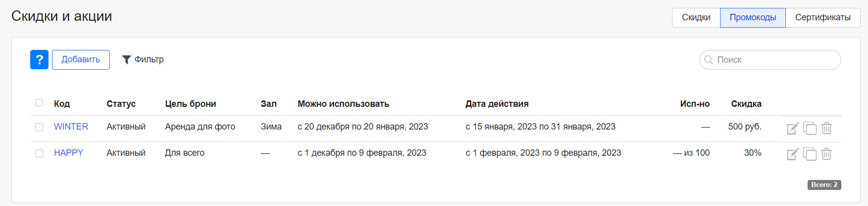This screenshot has height=206, width=868.
Task: Delete the WINTER promo code
Action: click(826, 128)
